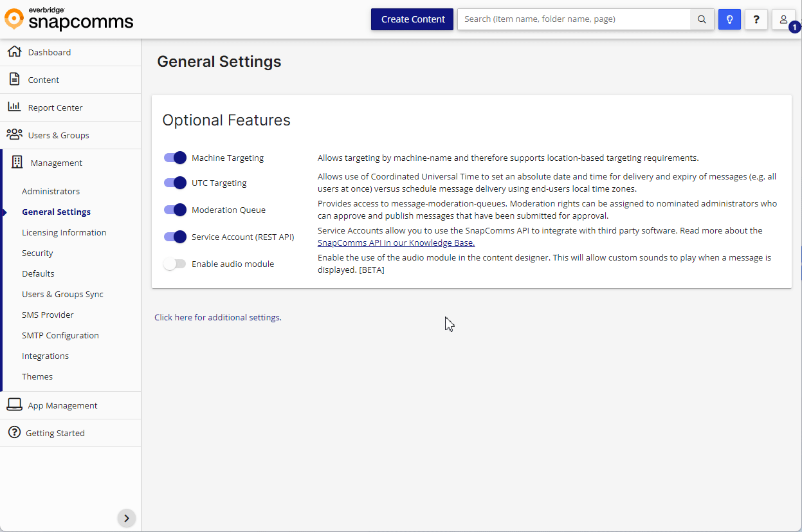Open Defaults settings page
802x532 pixels.
pyautogui.click(x=38, y=273)
